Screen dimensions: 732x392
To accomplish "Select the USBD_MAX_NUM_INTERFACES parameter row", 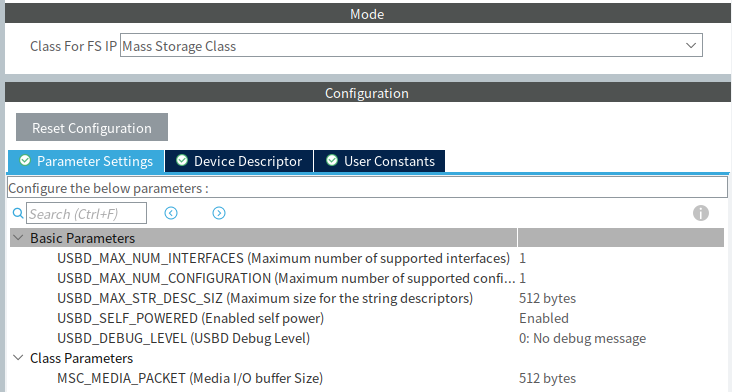I will pos(367,258).
